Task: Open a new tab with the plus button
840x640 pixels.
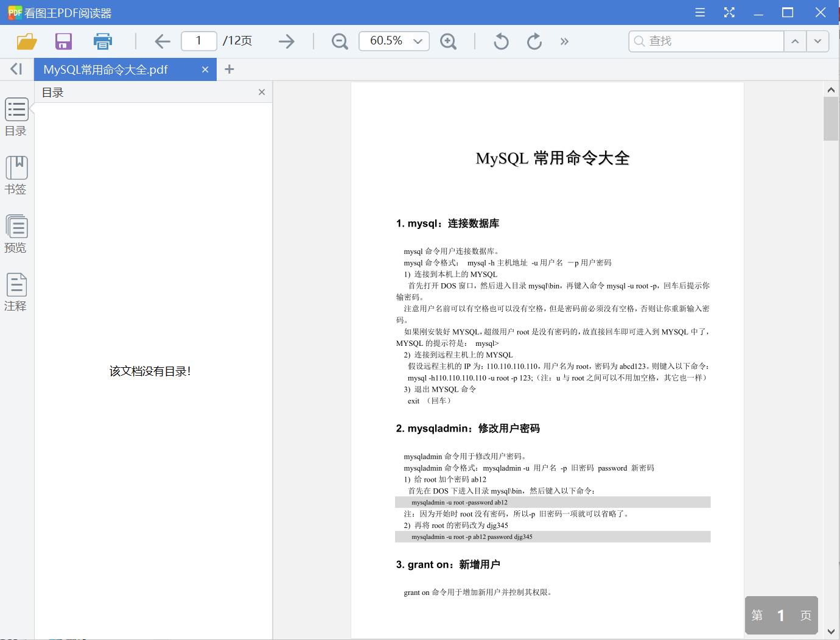Action: pos(229,69)
